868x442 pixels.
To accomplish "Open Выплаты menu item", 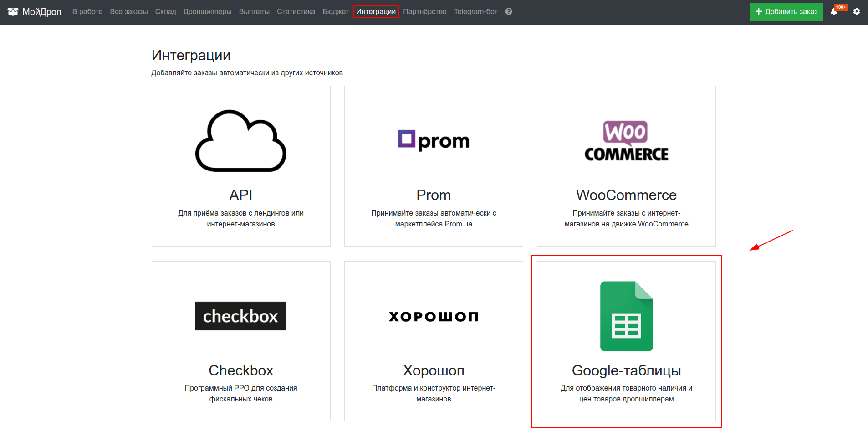I will 254,12.
